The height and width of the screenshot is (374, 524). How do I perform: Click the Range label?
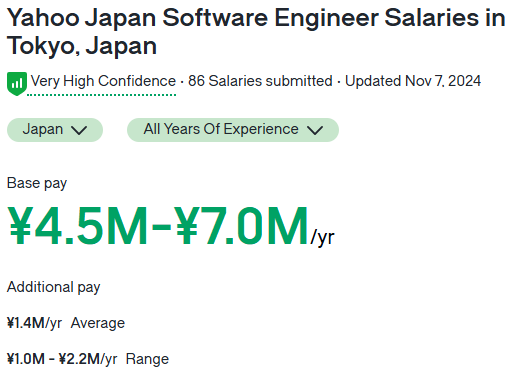(x=147, y=359)
